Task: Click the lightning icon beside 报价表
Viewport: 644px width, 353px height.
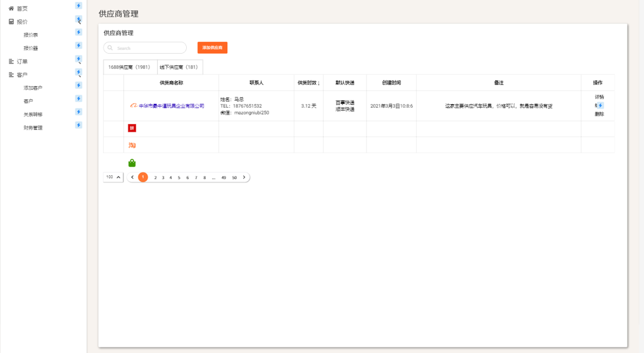Action: [x=79, y=32]
